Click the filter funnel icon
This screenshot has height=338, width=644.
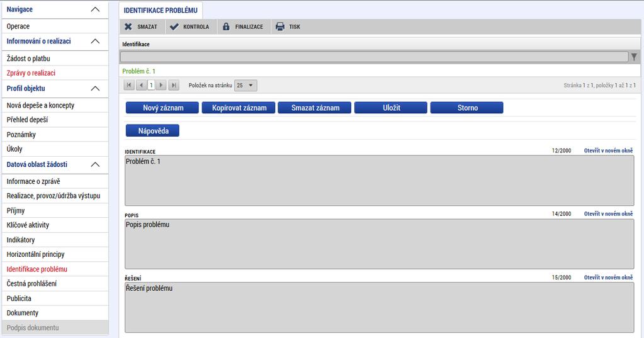pos(635,57)
